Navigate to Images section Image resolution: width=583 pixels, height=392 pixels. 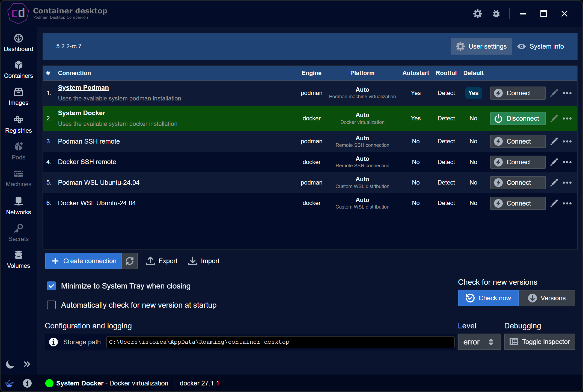pyautogui.click(x=18, y=97)
